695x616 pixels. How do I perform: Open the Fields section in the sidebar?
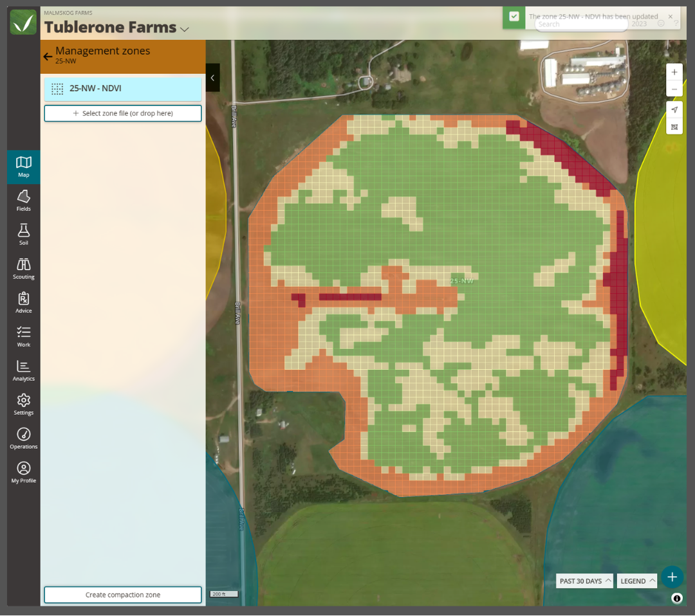point(23,199)
